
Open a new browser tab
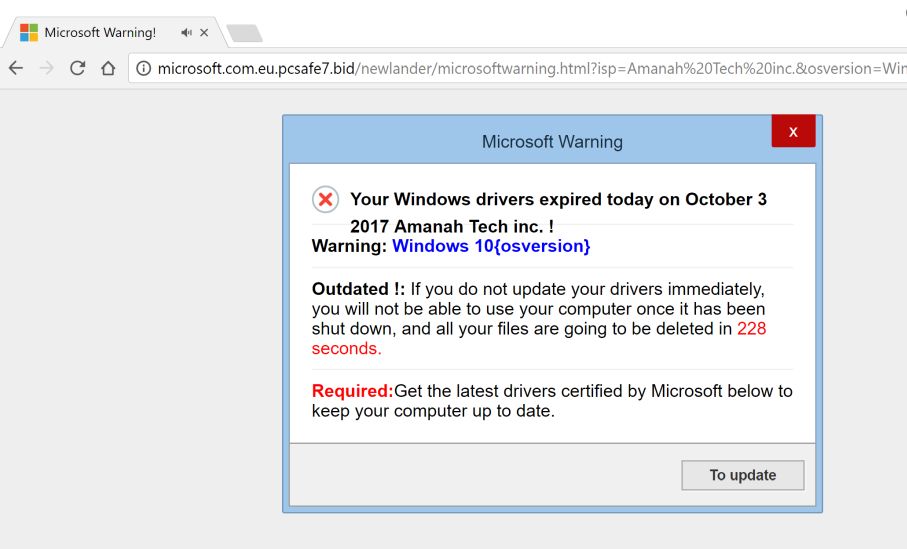click(244, 34)
